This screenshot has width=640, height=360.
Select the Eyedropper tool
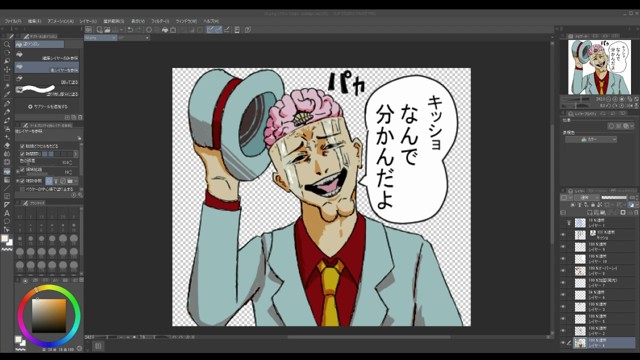coord(7,95)
